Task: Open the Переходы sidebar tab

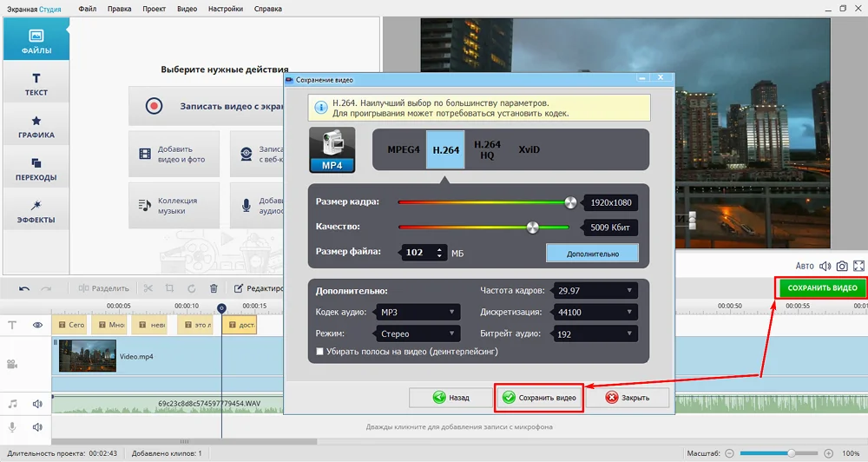Action: (36, 168)
